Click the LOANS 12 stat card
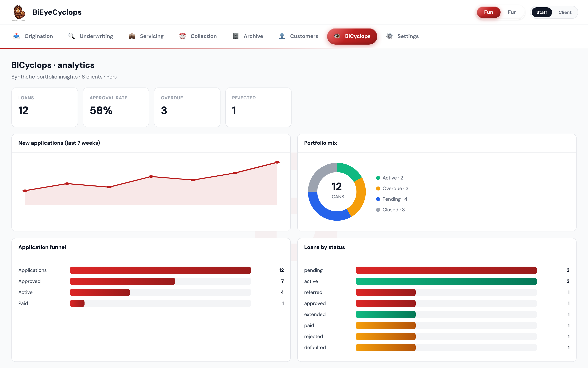The height and width of the screenshot is (368, 588). tap(45, 107)
